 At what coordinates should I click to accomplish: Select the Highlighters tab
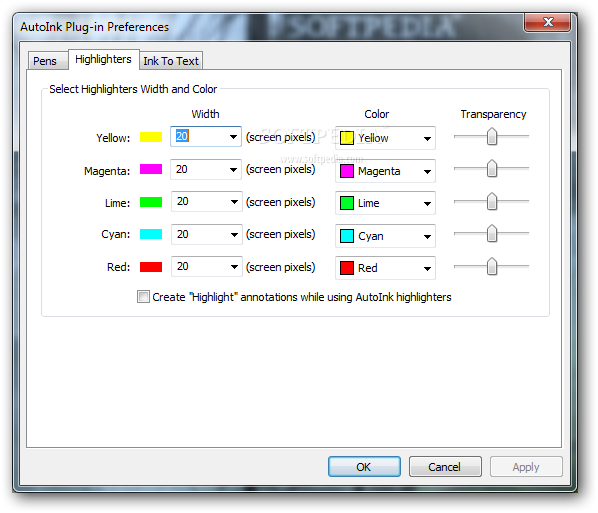(x=103, y=59)
